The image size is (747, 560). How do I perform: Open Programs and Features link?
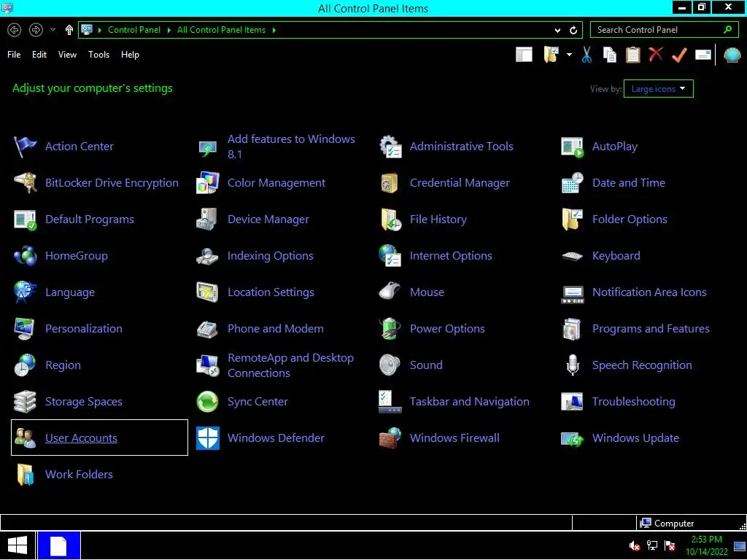[x=651, y=329]
